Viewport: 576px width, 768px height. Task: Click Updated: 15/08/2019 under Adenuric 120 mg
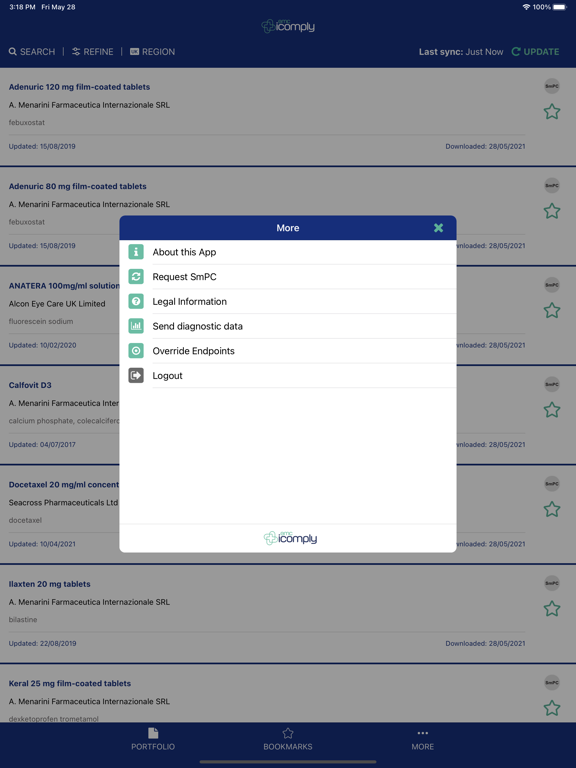click(x=42, y=146)
